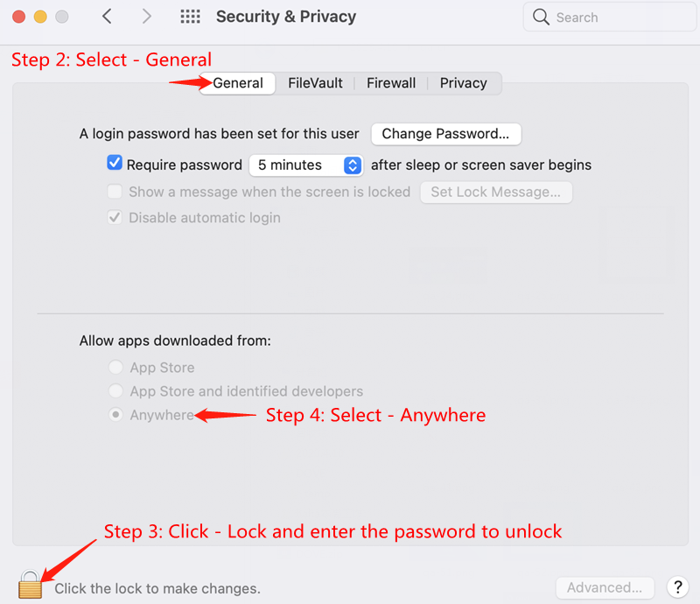This screenshot has width=700, height=604.
Task: Click the Change Password button
Action: [446, 134]
